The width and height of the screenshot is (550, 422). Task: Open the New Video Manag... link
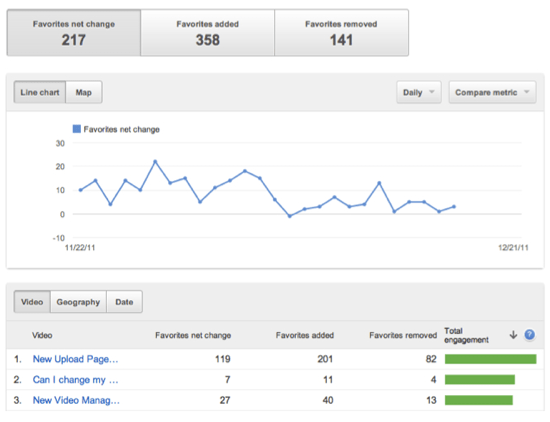tap(76, 400)
